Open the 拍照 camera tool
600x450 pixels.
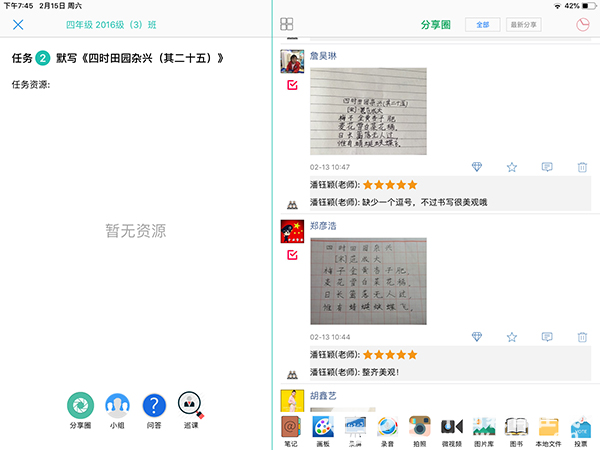[420, 431]
